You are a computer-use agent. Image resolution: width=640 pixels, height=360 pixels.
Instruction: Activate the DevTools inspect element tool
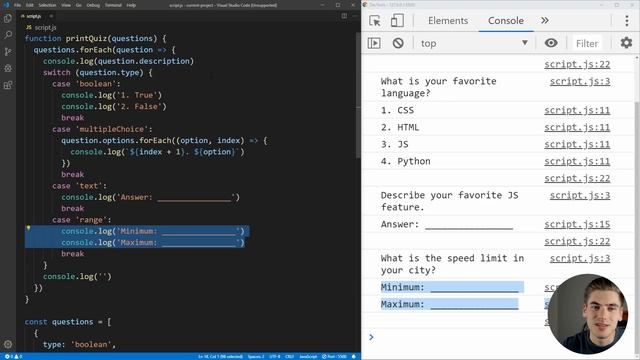pos(375,21)
